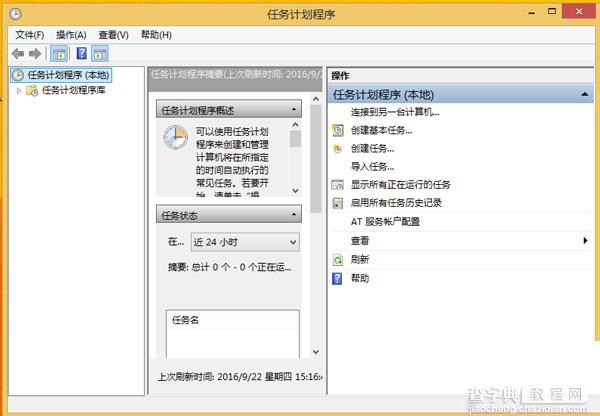The image size is (600, 416).
Task: Expand the 任务计划程序库 tree arrow
Action: [18, 91]
